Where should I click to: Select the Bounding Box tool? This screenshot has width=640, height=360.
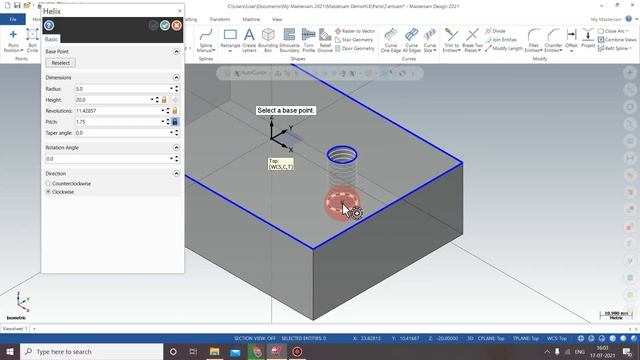pyautogui.click(x=268, y=40)
